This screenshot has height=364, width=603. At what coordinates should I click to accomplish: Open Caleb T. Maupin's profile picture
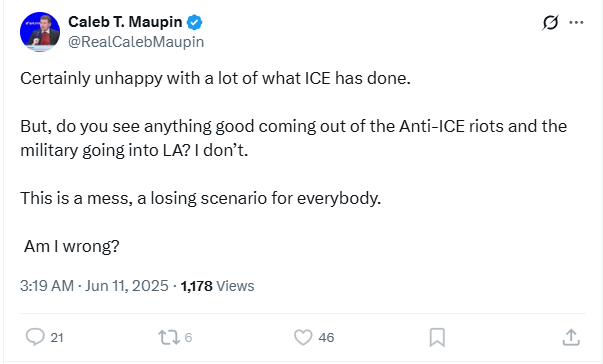pyautogui.click(x=40, y=32)
